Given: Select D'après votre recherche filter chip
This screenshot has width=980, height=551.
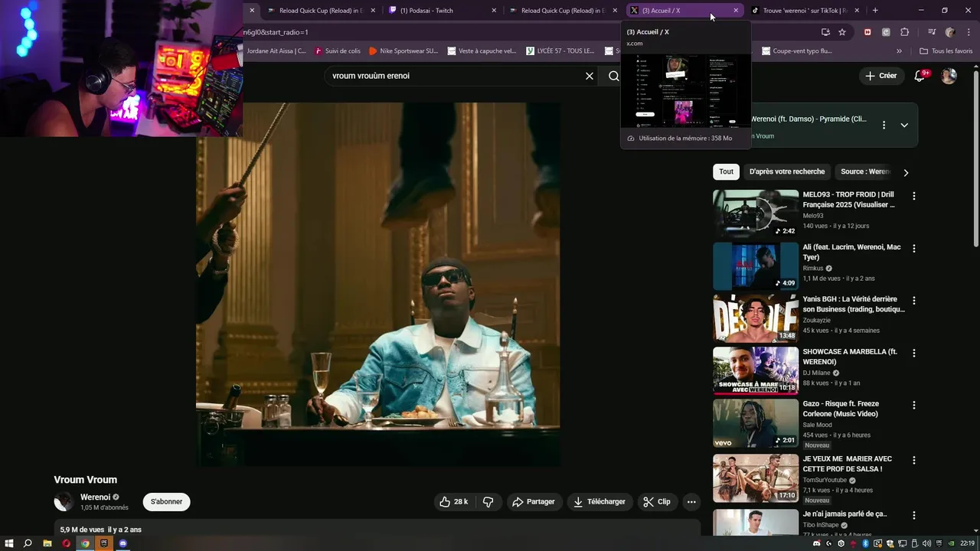Looking at the screenshot, I should click(787, 171).
